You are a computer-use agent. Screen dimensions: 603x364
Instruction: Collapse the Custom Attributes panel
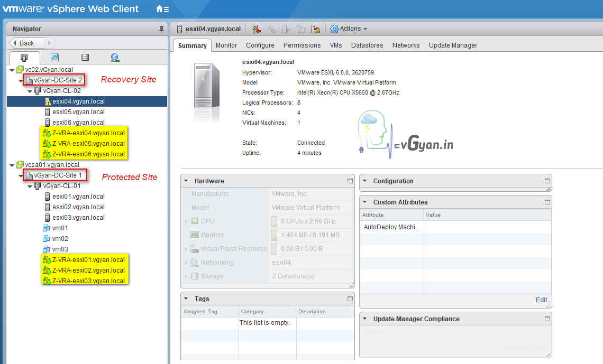coord(365,202)
